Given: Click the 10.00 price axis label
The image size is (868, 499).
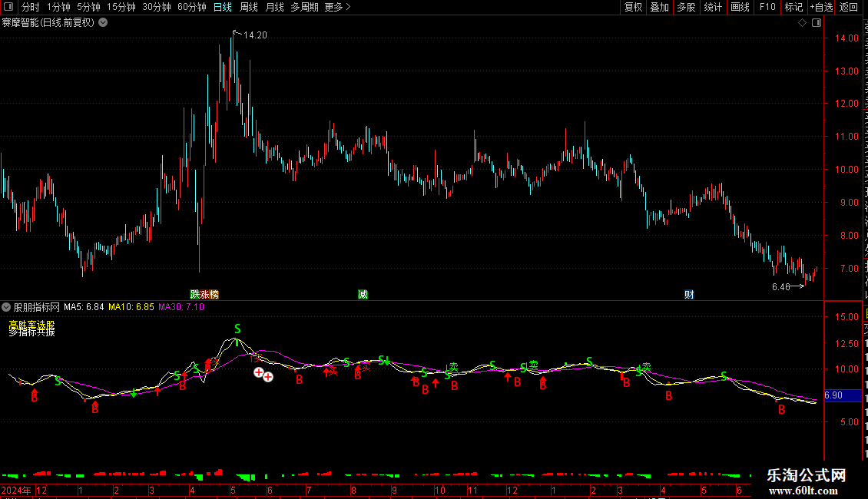Looking at the screenshot, I should coord(847,170).
